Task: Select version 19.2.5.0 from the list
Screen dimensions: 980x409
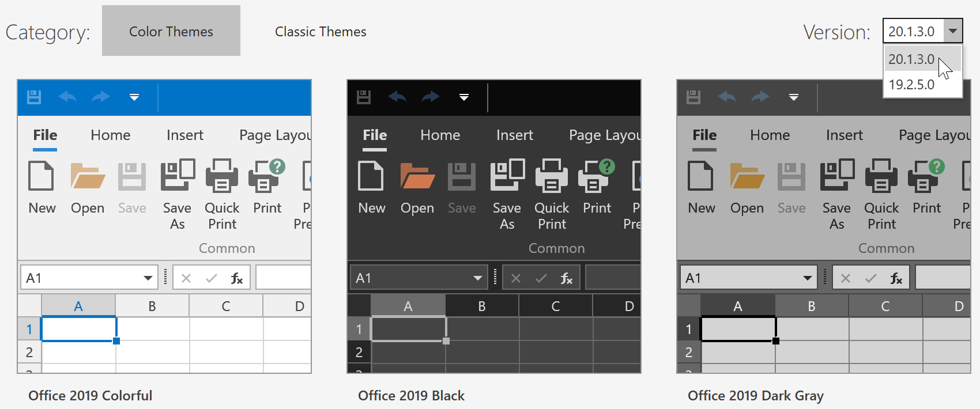Action: 911,85
